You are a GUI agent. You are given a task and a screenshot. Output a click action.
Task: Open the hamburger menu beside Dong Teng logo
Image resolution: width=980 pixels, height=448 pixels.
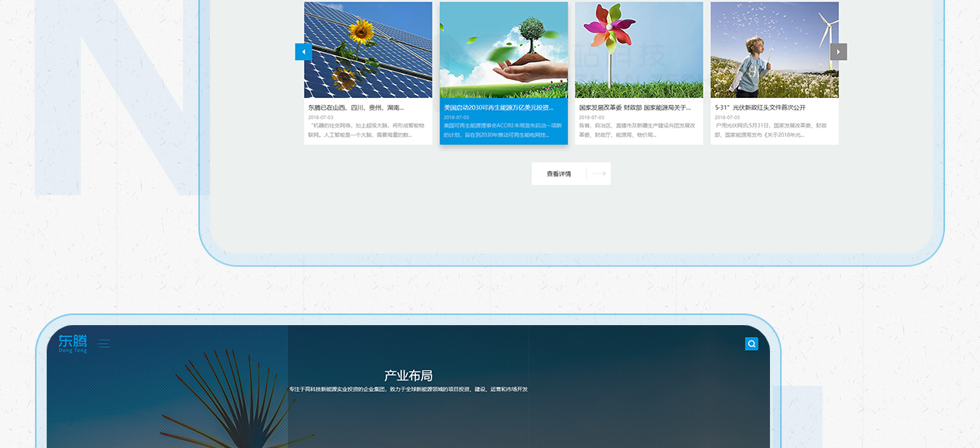click(x=104, y=343)
